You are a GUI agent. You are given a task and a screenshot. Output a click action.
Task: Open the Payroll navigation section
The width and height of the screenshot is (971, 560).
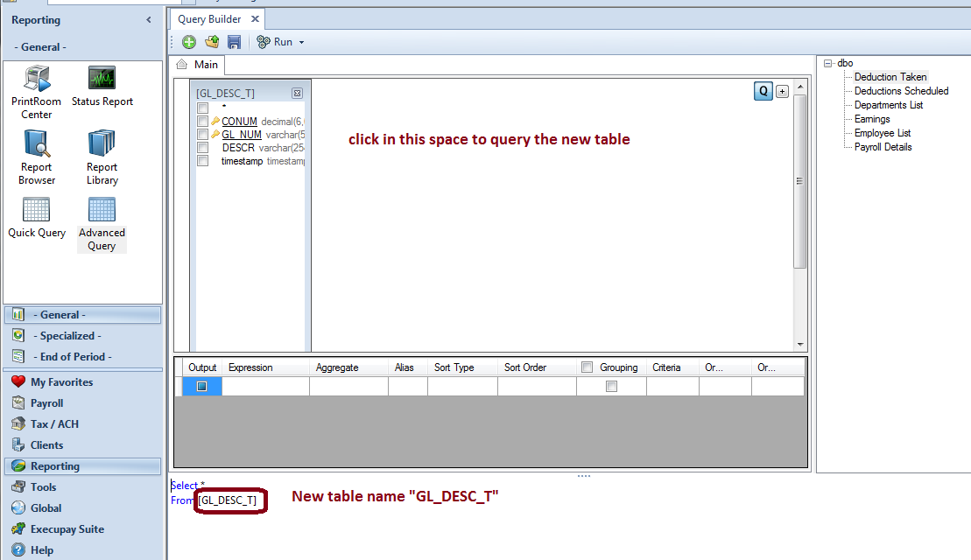pyautogui.click(x=47, y=403)
